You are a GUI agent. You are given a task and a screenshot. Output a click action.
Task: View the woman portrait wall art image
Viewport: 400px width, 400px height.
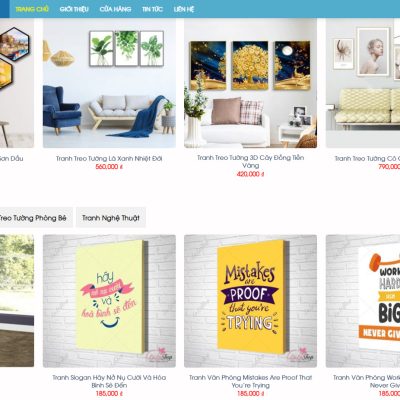363,83
